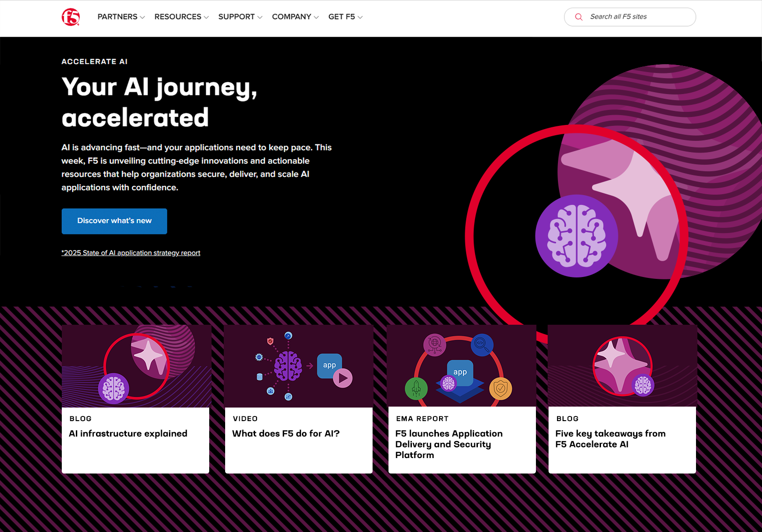Image resolution: width=762 pixels, height=532 pixels.
Task: Click the video card thumbnail with brain diagram
Action: (299, 366)
